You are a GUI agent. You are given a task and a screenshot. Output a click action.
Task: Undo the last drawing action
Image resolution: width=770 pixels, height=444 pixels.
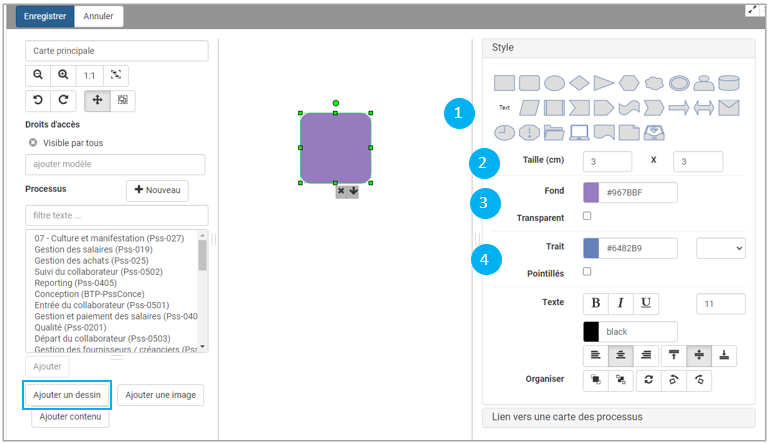[x=38, y=100]
